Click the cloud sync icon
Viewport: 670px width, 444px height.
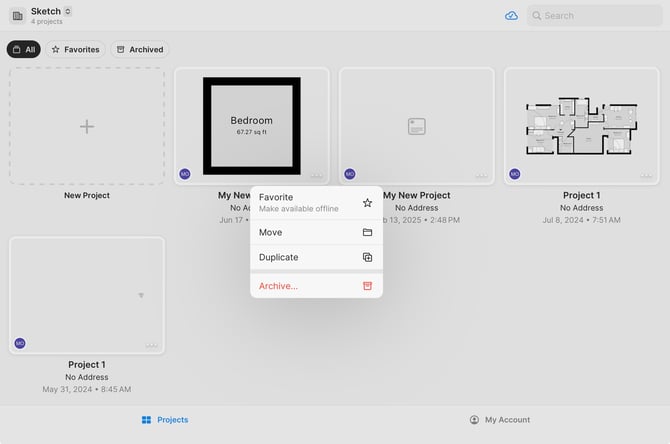click(511, 16)
